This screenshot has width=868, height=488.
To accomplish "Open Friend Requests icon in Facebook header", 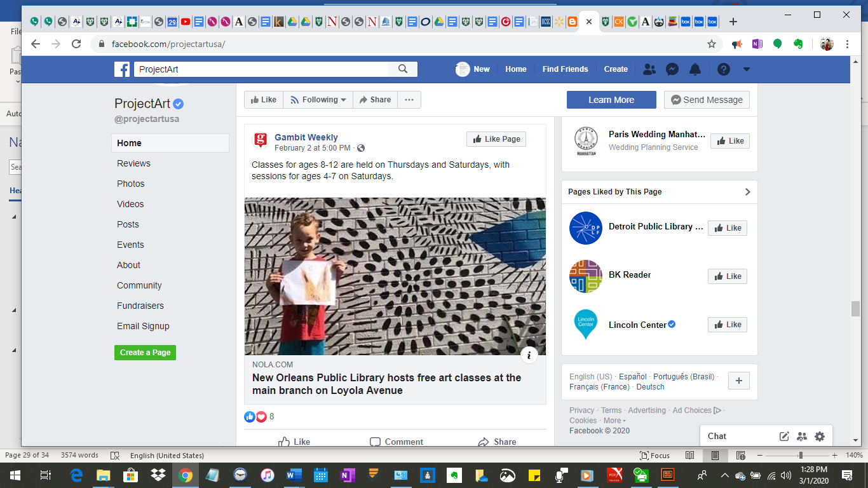I will [x=649, y=69].
